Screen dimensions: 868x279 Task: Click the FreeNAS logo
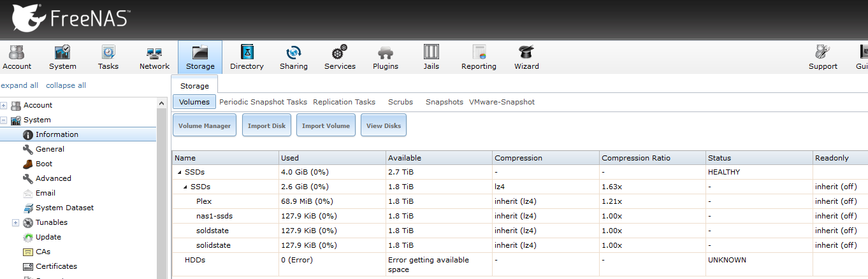(x=71, y=18)
